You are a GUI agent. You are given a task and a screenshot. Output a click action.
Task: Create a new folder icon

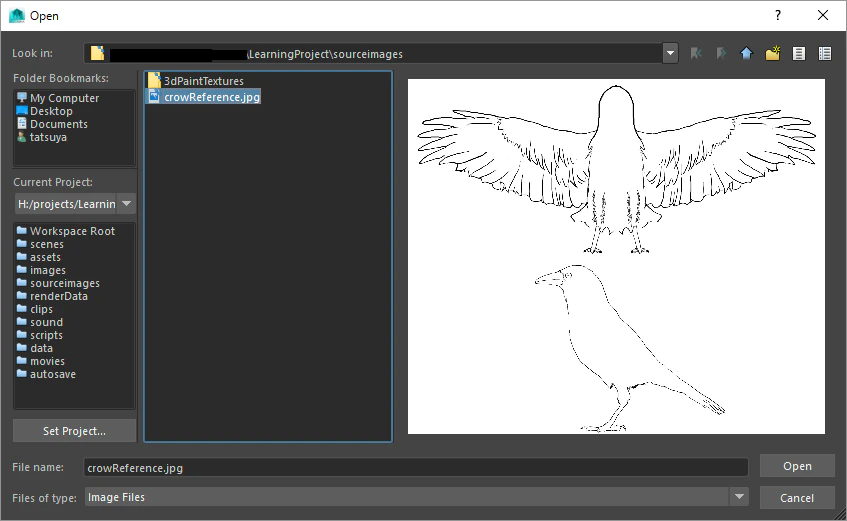pyautogui.click(x=772, y=53)
